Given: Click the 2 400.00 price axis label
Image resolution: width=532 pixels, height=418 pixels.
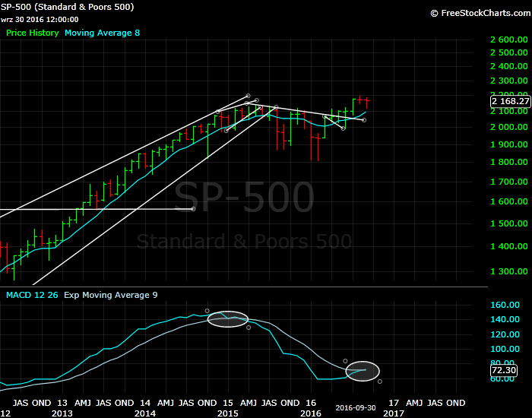Looking at the screenshot, I should point(509,66).
